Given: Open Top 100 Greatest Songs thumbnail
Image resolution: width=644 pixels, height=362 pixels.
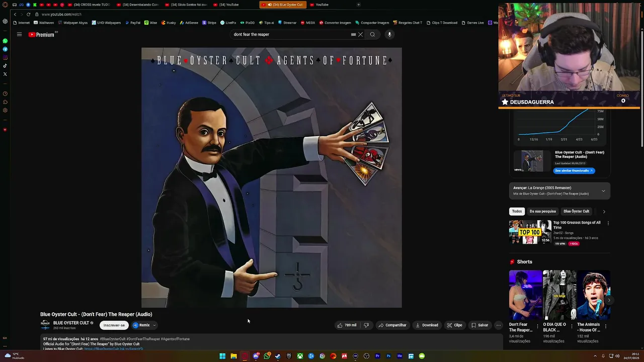Looking at the screenshot, I should click(530, 232).
